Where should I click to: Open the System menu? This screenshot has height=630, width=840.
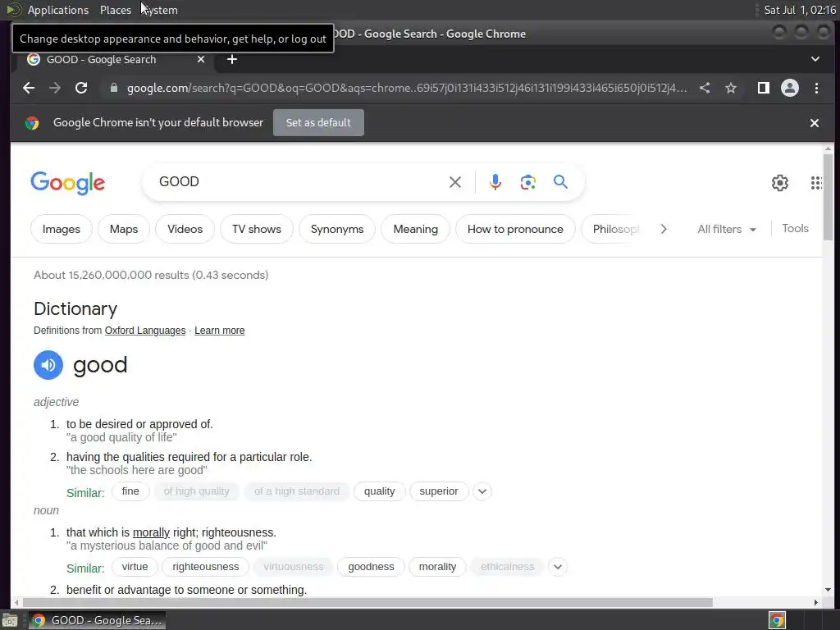point(160,10)
